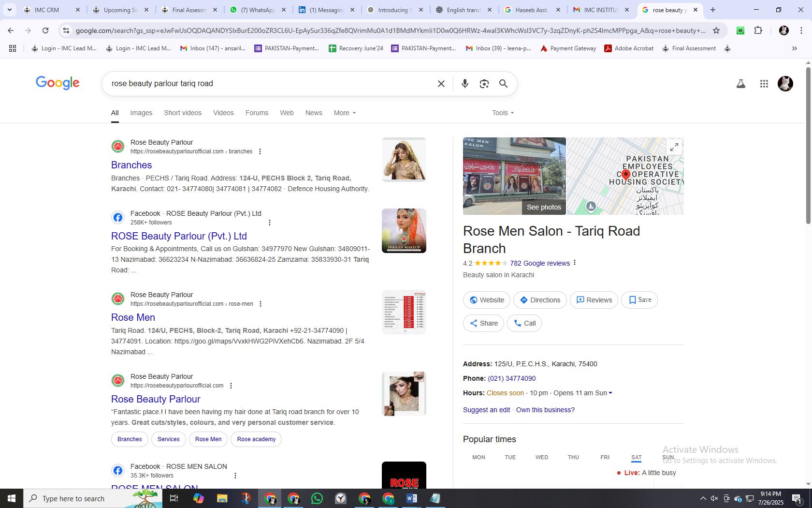
Task: Bookmark this page with the star icon
Action: (716, 30)
